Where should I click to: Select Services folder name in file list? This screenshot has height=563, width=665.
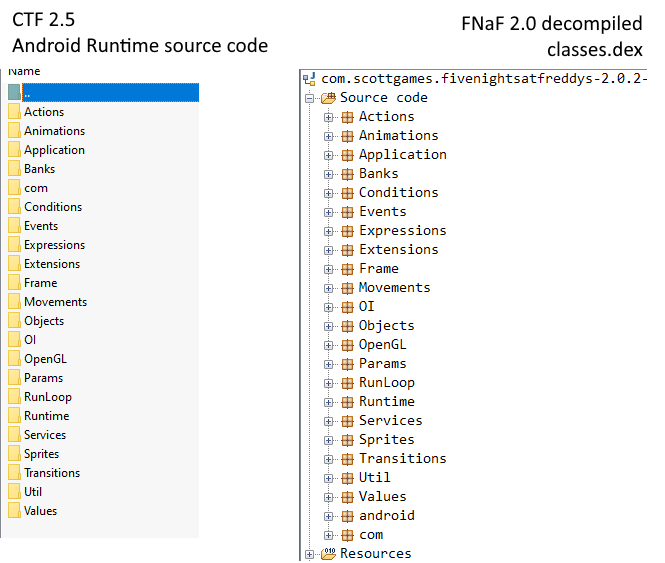[x=45, y=435]
